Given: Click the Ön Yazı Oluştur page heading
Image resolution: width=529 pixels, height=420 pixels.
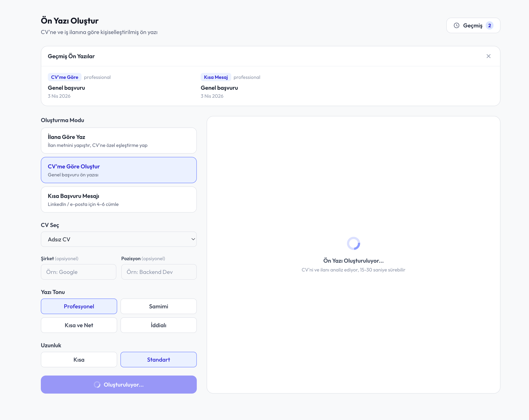Looking at the screenshot, I should 70,21.
